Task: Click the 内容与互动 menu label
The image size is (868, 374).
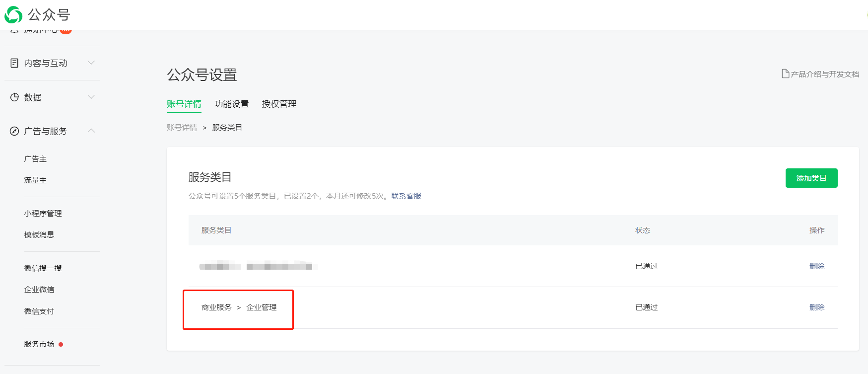Action: pos(46,63)
